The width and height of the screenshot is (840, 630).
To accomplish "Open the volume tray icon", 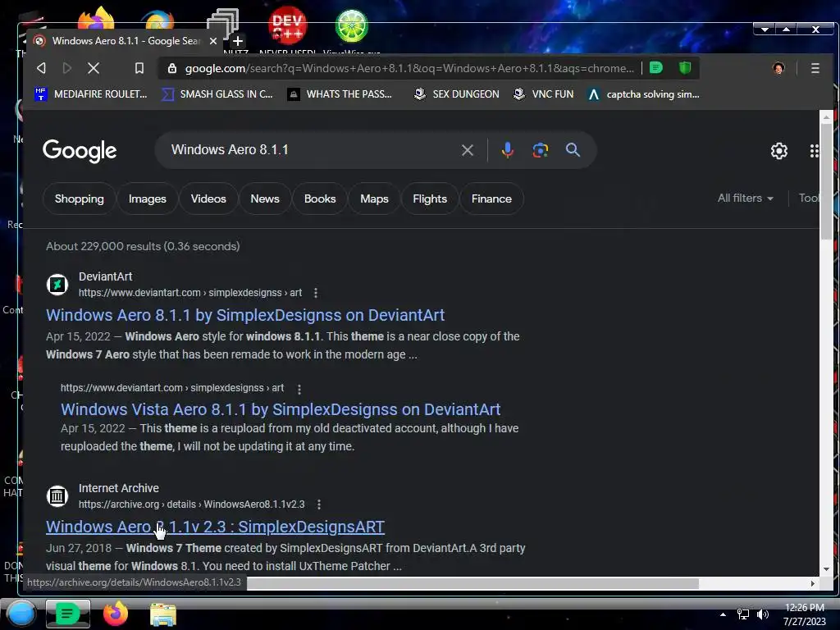I will tap(763, 614).
